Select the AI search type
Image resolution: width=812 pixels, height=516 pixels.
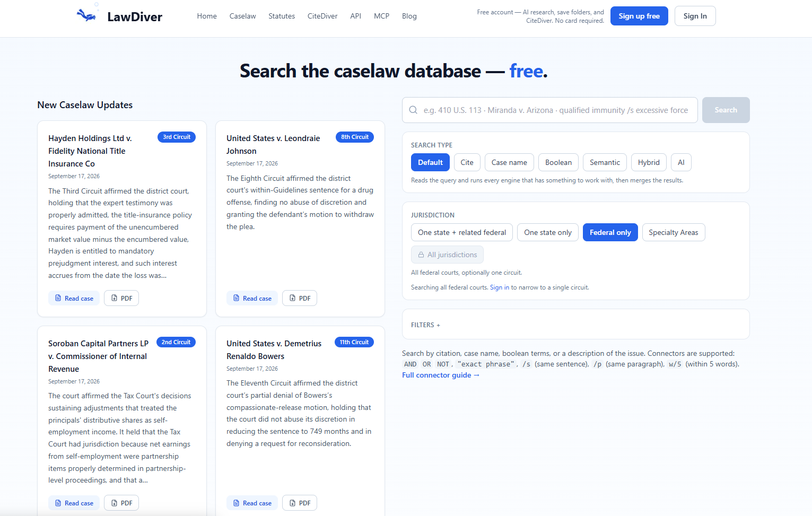(x=681, y=162)
